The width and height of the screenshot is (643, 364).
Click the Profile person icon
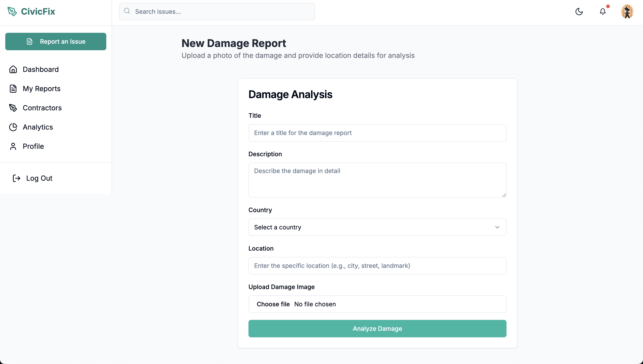click(13, 146)
